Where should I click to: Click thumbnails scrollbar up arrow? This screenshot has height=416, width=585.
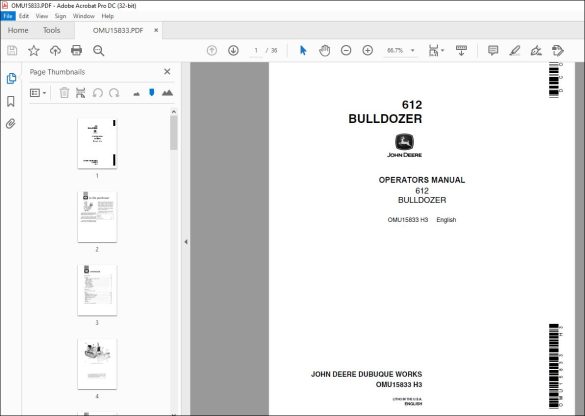point(173,112)
